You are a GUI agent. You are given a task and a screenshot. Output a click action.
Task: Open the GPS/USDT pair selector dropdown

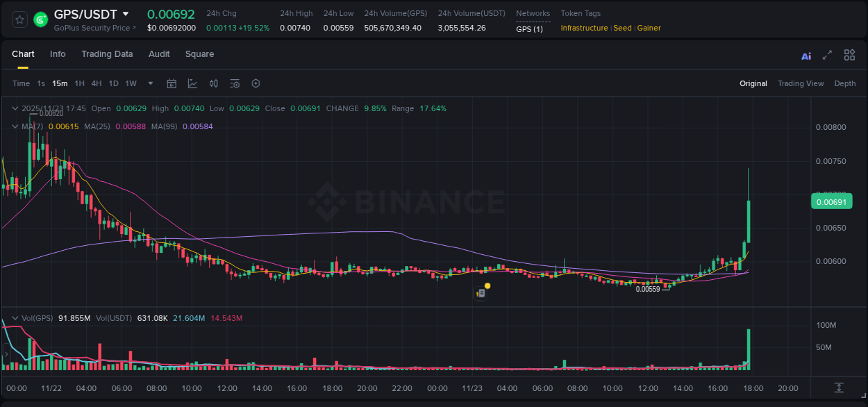tap(126, 14)
